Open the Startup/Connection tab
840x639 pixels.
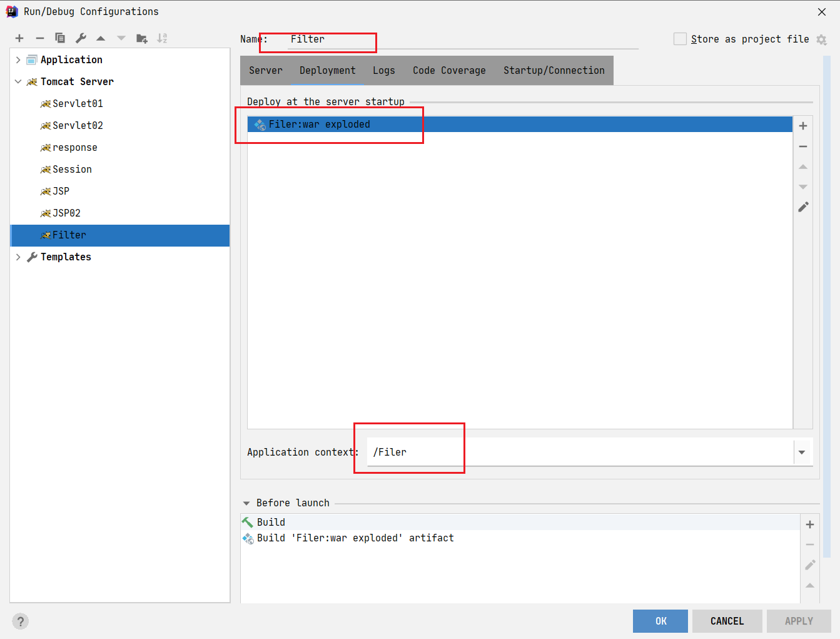click(554, 71)
